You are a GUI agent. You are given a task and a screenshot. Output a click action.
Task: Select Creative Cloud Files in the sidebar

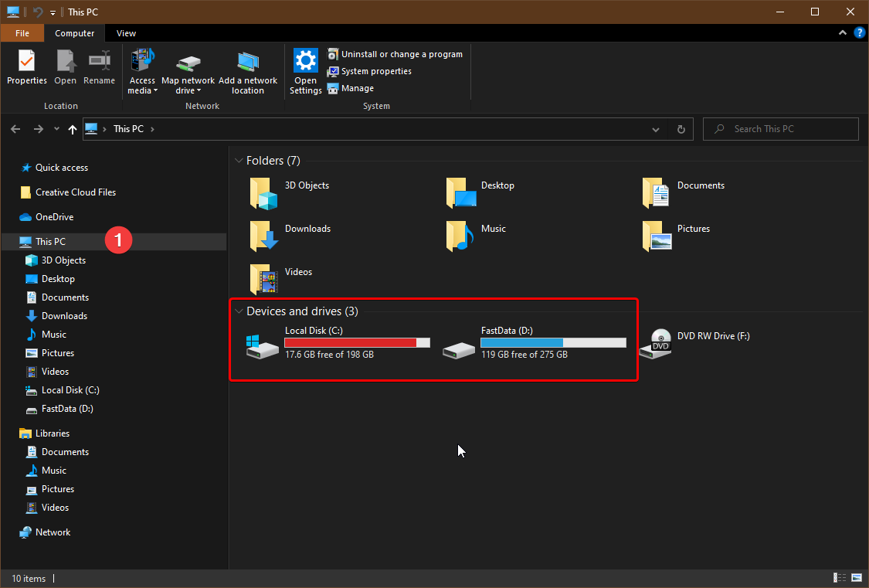pyautogui.click(x=68, y=192)
